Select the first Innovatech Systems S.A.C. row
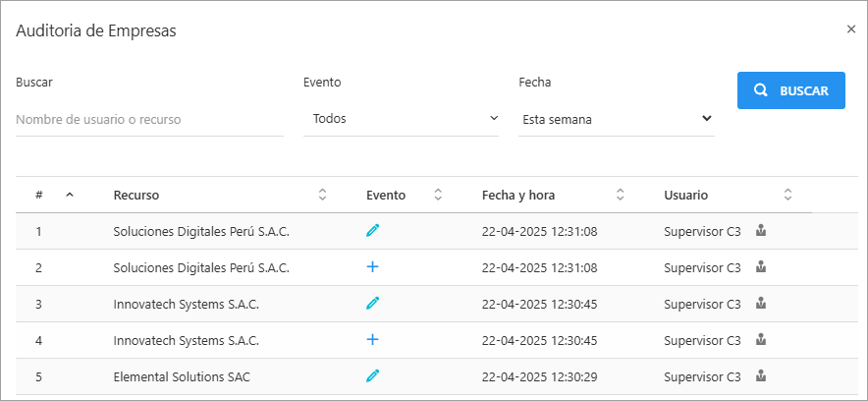 click(186, 304)
